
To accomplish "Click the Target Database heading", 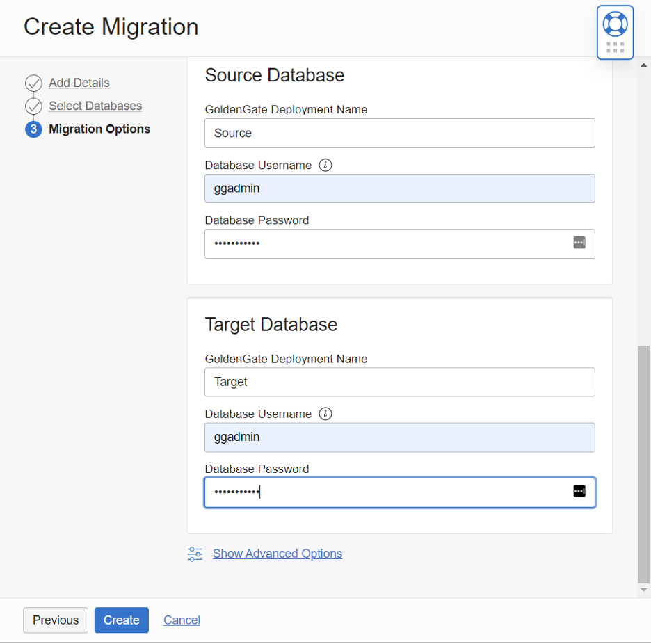I will (271, 324).
